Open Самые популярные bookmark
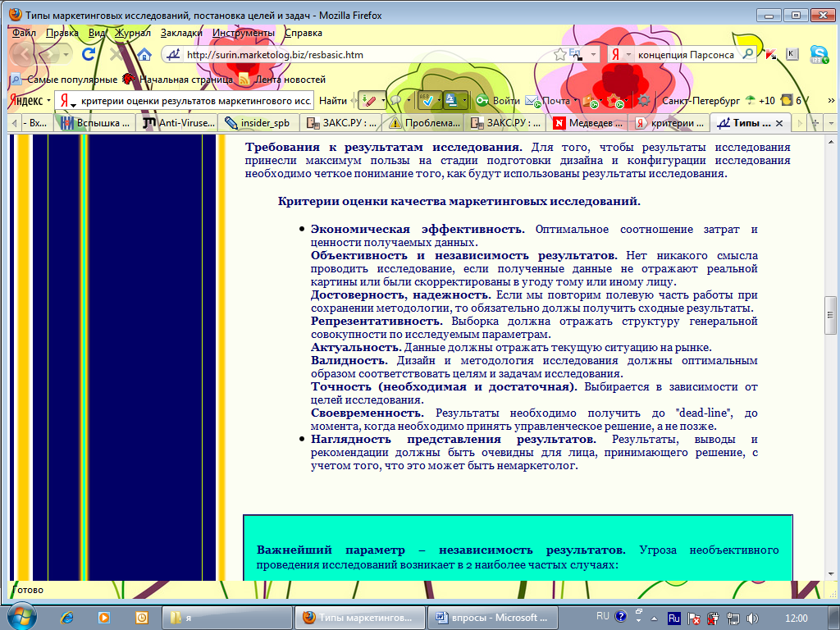The height and width of the screenshot is (630, 840). pos(64,80)
